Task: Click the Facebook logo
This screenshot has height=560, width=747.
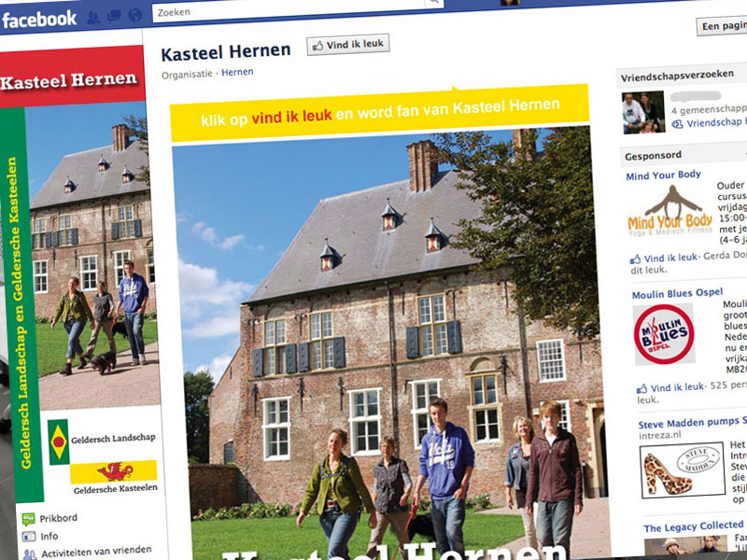Action: click(x=39, y=20)
